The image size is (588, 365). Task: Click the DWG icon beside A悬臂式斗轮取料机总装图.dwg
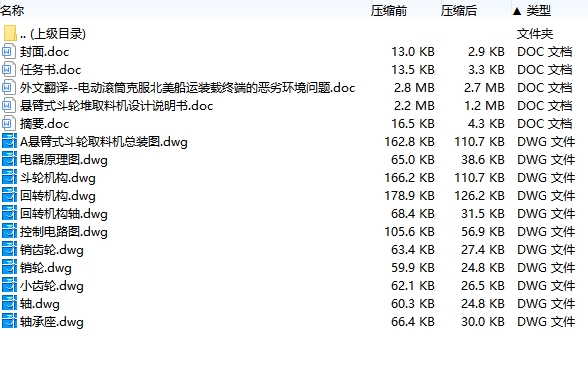click(9, 141)
